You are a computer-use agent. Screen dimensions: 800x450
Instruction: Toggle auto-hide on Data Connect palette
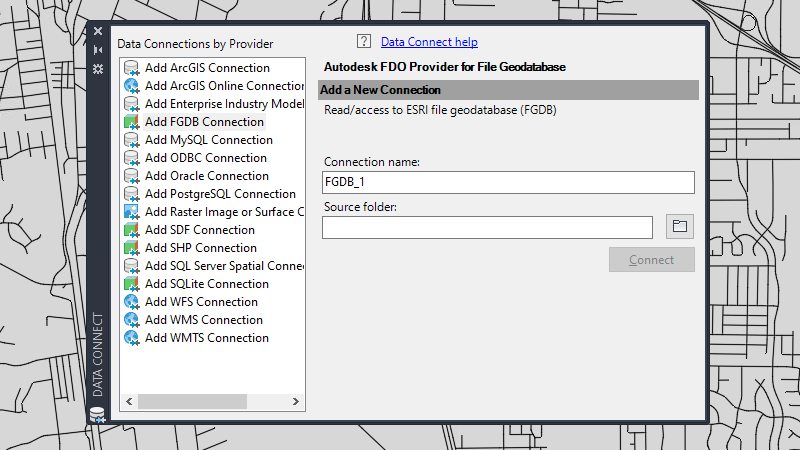pyautogui.click(x=98, y=50)
